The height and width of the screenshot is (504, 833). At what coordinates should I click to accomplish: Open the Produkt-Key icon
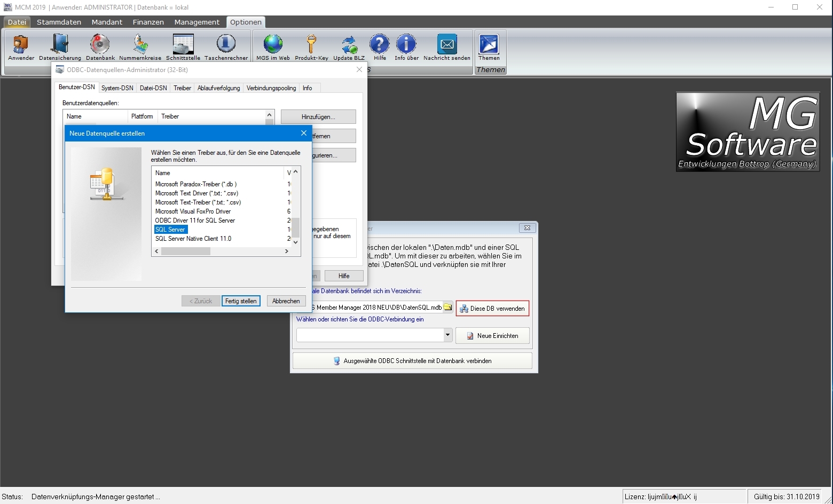pyautogui.click(x=311, y=48)
